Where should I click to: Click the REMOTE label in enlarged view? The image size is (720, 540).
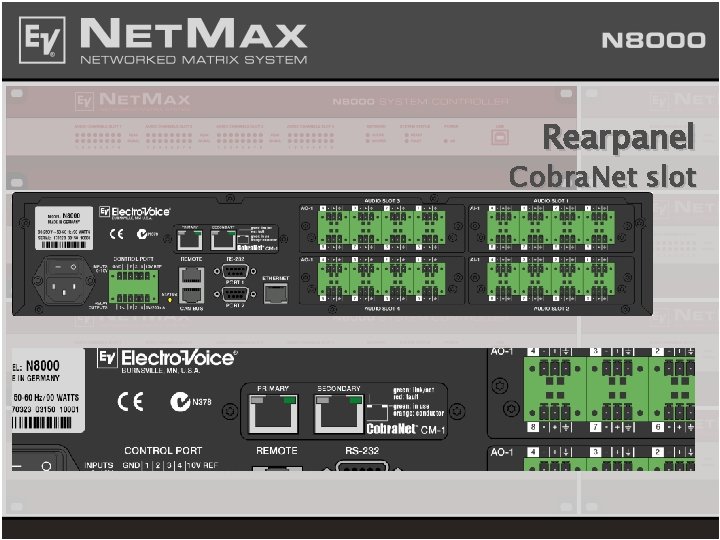[x=277, y=450]
